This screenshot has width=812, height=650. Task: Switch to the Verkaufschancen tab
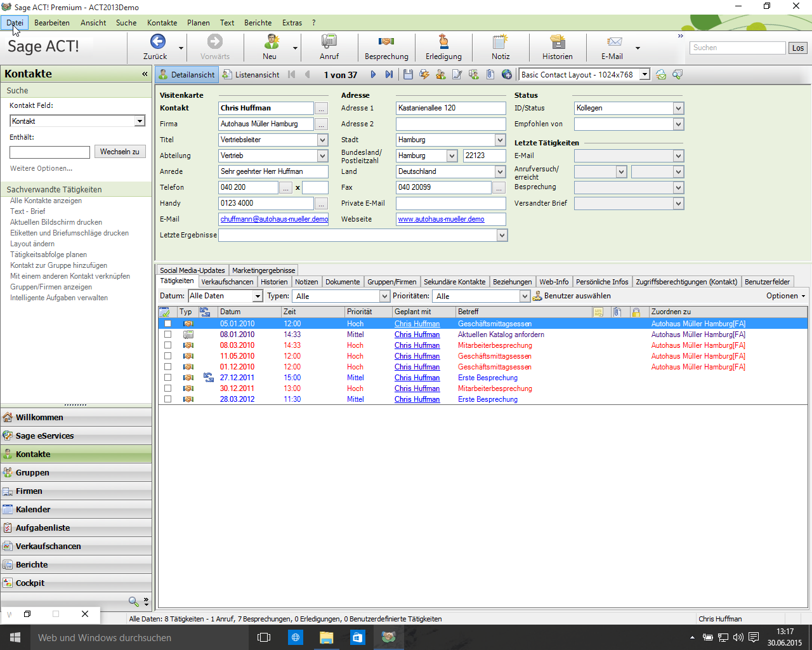(x=228, y=281)
